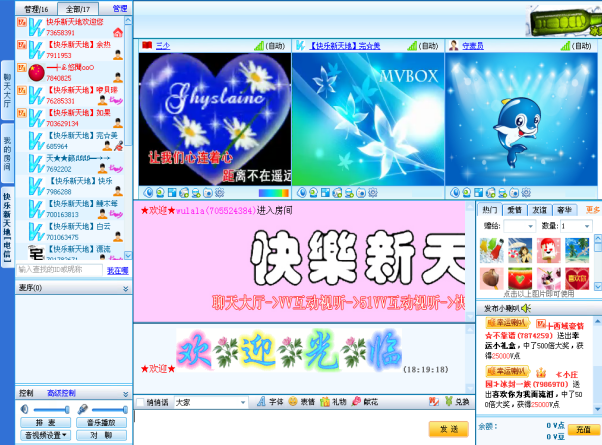This screenshot has height=445, width=602.
Task: Open the 赠给 recipient dropdown
Action: (519, 226)
